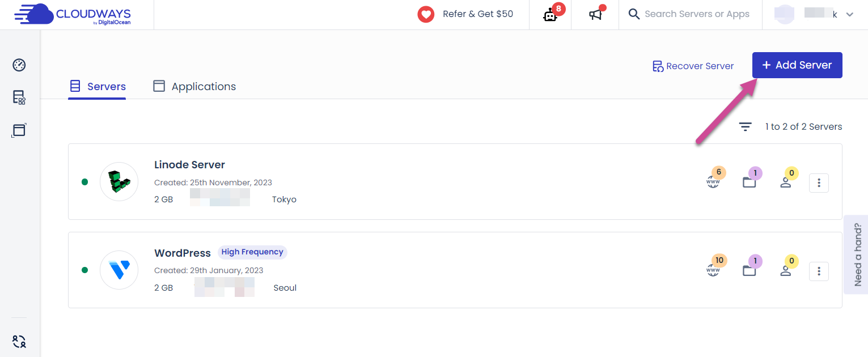
Task: Open Linode Server www applications icon
Action: coord(713,182)
